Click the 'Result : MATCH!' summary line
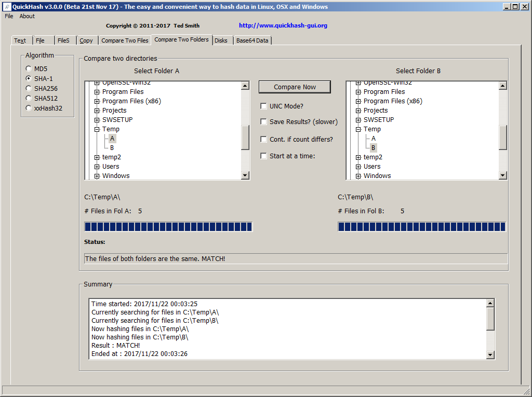The image size is (532, 397). coord(116,346)
